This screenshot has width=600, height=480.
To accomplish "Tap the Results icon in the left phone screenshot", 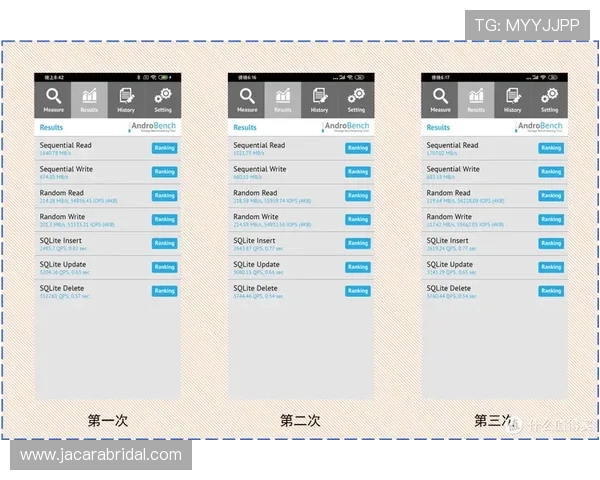I will coord(89,99).
